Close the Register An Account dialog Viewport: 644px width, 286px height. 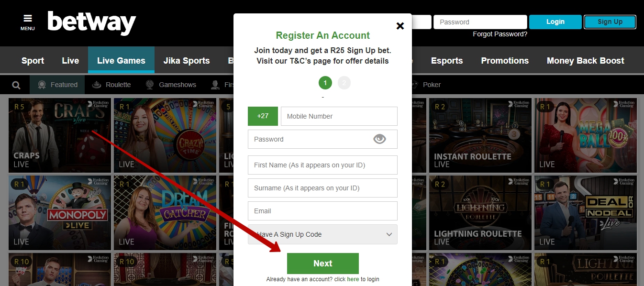(x=400, y=26)
